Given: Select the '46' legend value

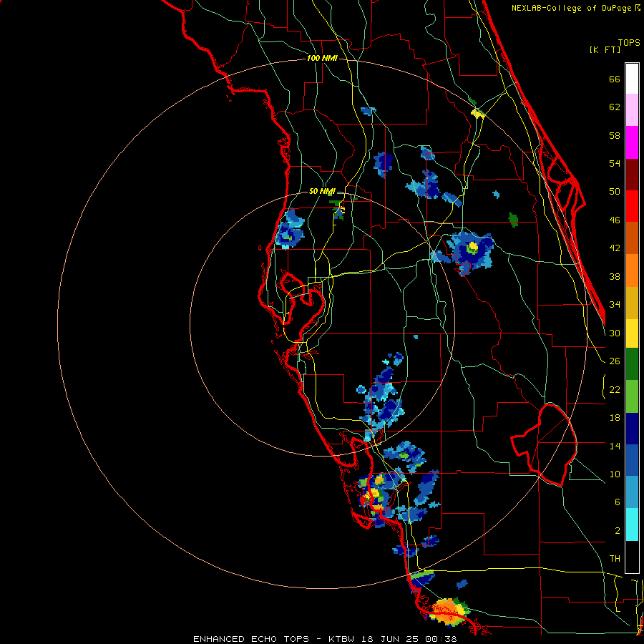Looking at the screenshot, I should tap(615, 220).
